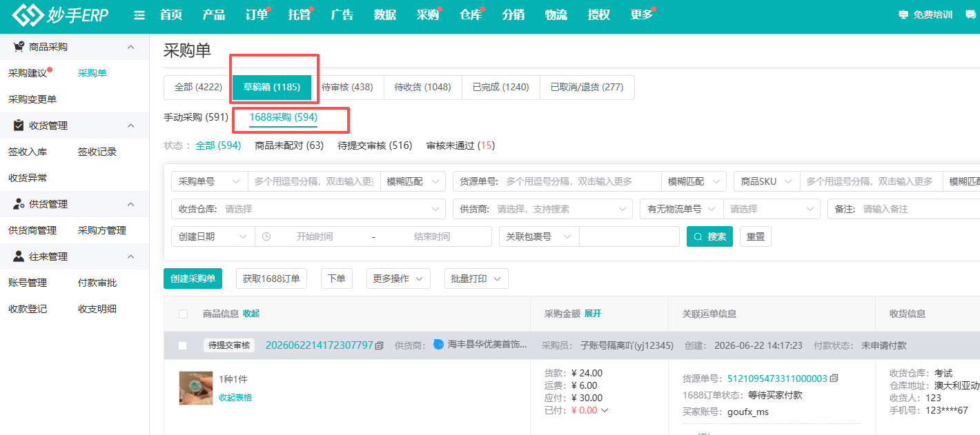This screenshot has width=980, height=435.
Task: Open the 有无物流单号 dropdown
Action: [681, 209]
